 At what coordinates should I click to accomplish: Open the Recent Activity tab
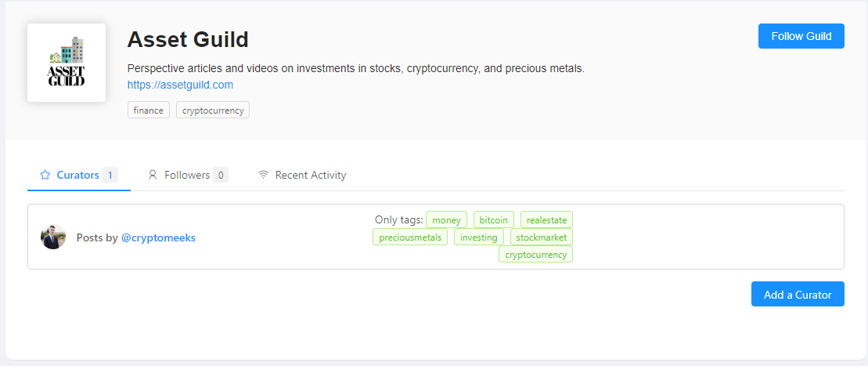tap(310, 176)
